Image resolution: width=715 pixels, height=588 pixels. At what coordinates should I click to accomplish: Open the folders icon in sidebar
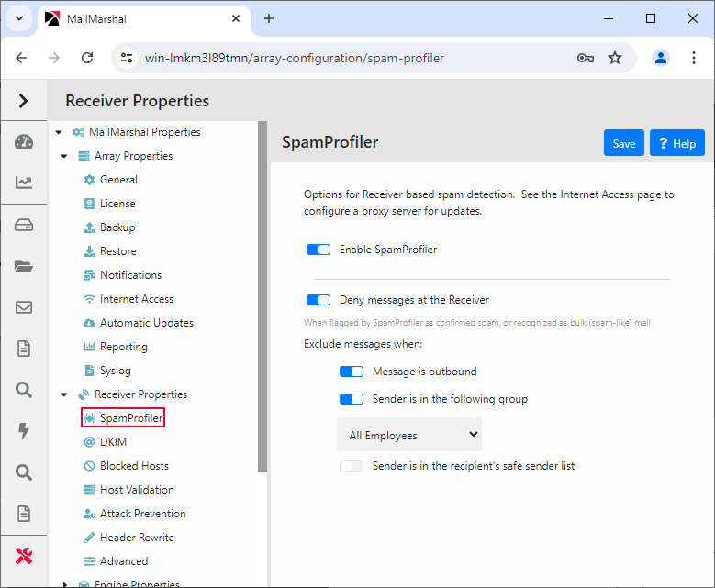tap(24, 266)
